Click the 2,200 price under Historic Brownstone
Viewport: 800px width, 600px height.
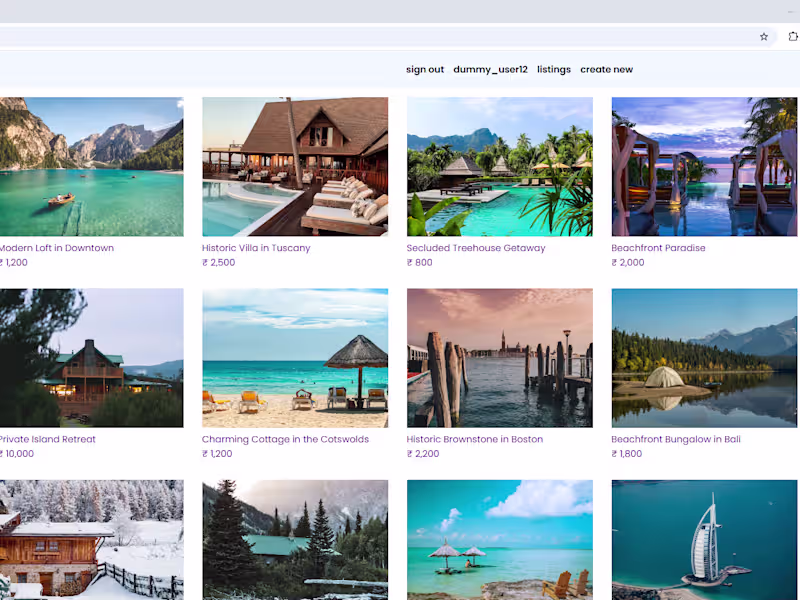tap(423, 454)
